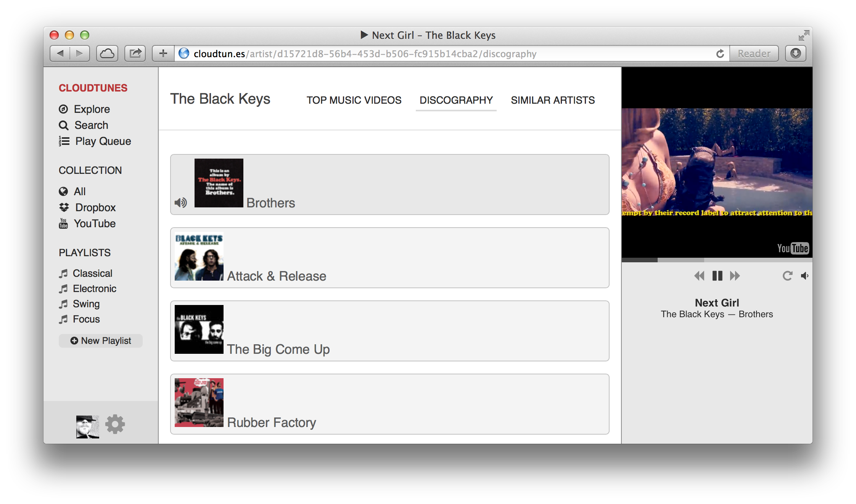Screen dimensions: 856x504
Task: Click the skip backward playback control
Action: coord(699,276)
